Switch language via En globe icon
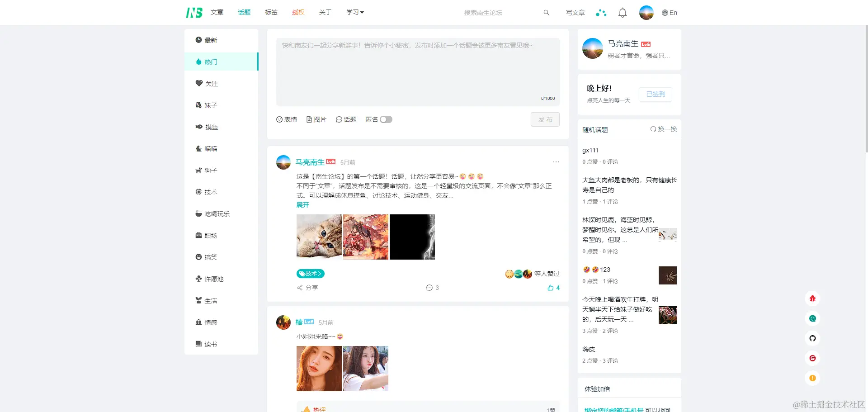Screen dimensions: 868x412 pyautogui.click(x=670, y=13)
